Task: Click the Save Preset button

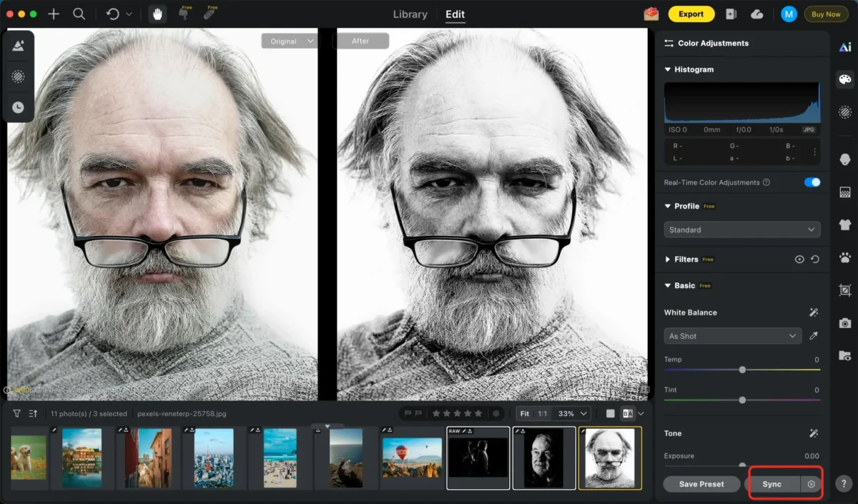Action: pos(701,484)
